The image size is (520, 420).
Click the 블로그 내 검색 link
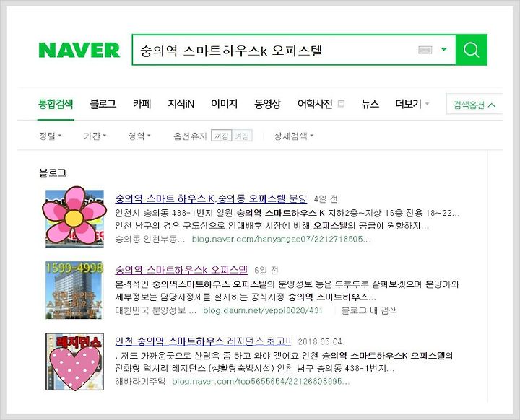click(x=369, y=310)
